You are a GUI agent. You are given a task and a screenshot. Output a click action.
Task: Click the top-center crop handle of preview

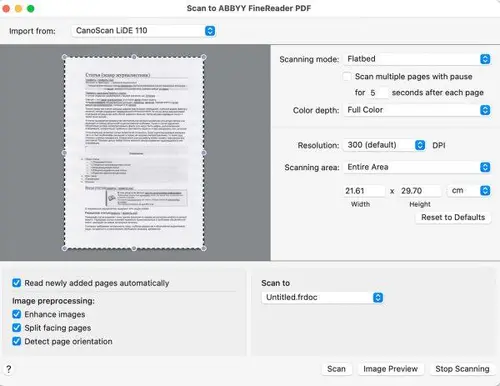[134, 57]
